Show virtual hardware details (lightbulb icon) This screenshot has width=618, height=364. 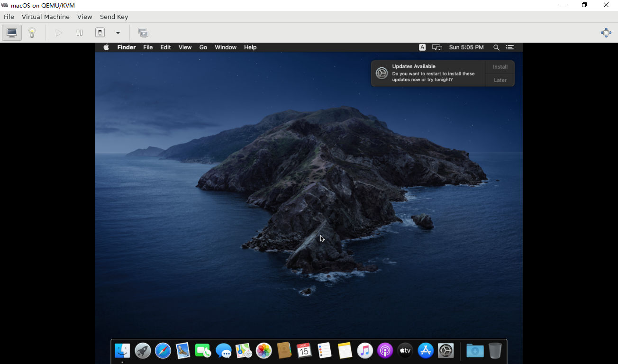(x=32, y=33)
